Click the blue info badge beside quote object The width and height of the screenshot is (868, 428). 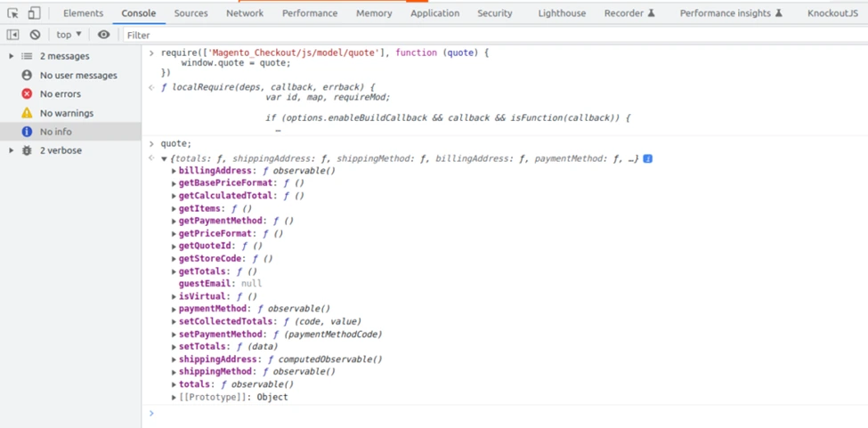click(647, 158)
